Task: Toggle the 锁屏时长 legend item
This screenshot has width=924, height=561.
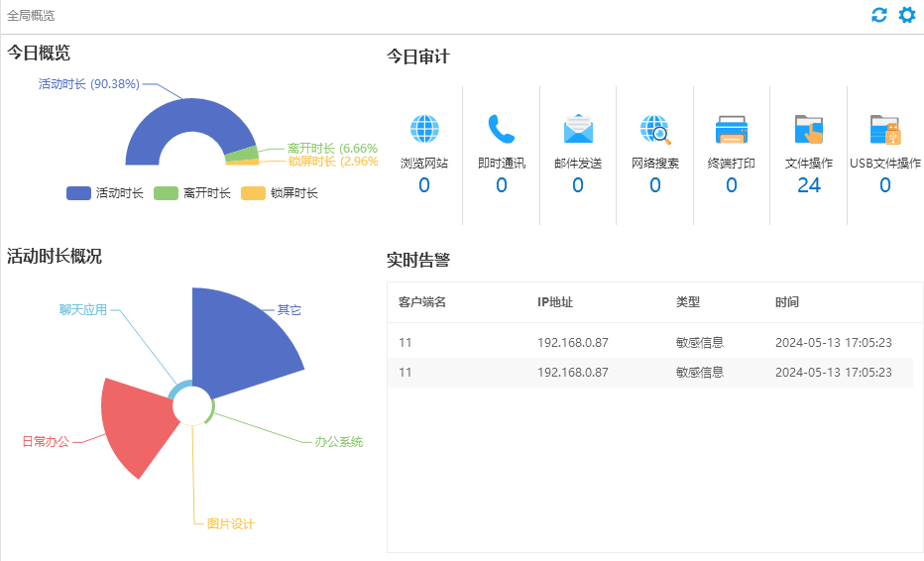Action: (x=280, y=193)
